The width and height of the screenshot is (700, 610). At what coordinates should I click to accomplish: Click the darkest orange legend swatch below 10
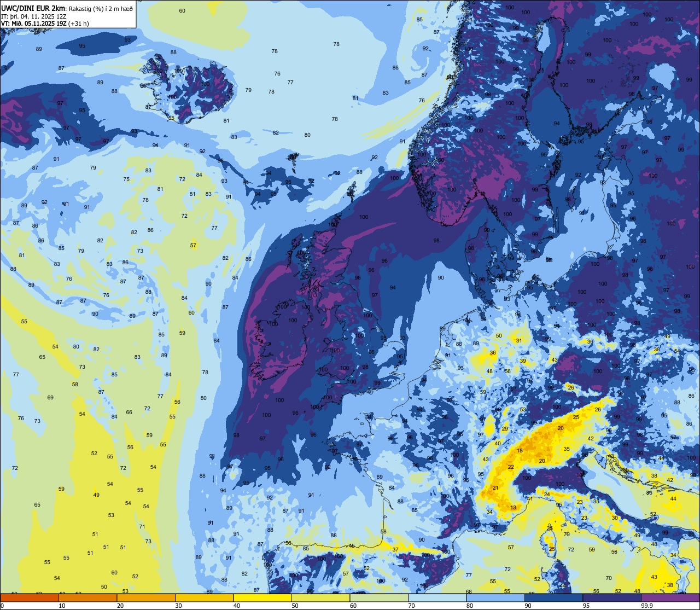[30, 597]
